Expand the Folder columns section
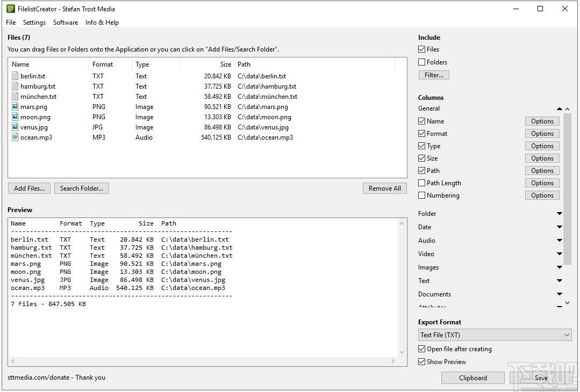Image resolution: width=580 pixels, height=392 pixels. tap(559, 214)
